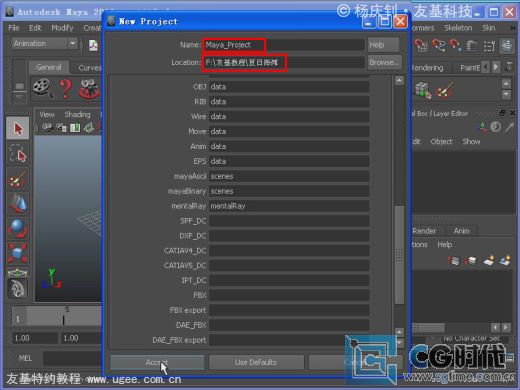520x390 pixels.
Task: Select the Rotate sphere tool icon
Action: [x=18, y=228]
